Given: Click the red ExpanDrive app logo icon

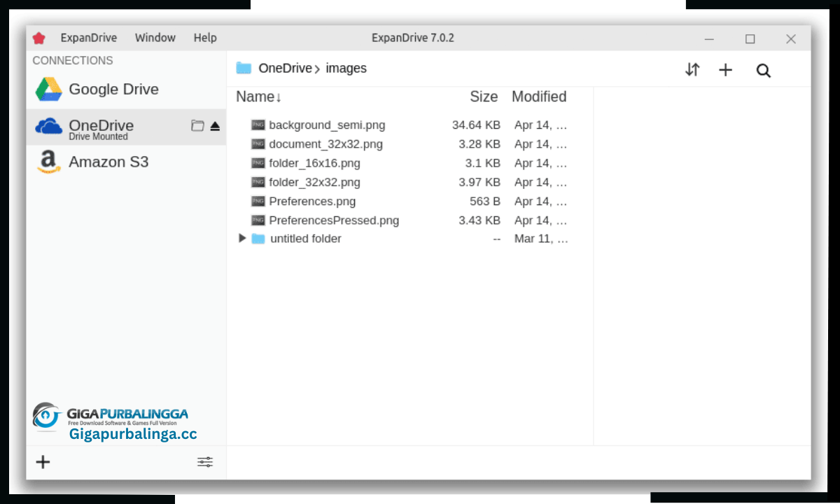Looking at the screenshot, I should [x=39, y=38].
